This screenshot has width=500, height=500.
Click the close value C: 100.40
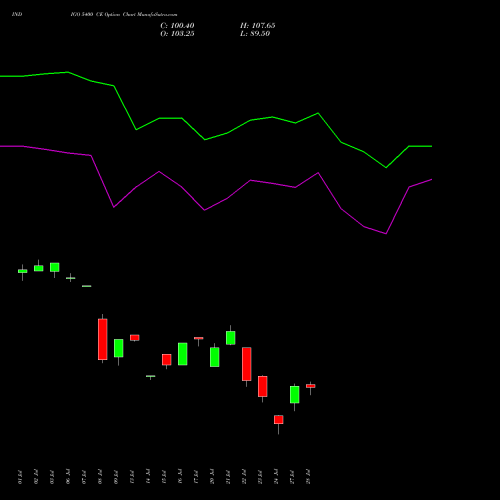click(177, 26)
